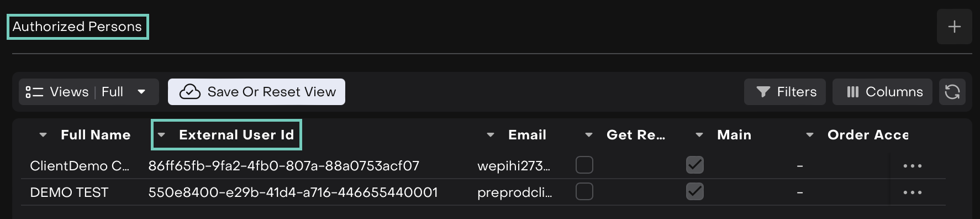Check Get Re... box for DEMO TEST row

(x=584, y=191)
